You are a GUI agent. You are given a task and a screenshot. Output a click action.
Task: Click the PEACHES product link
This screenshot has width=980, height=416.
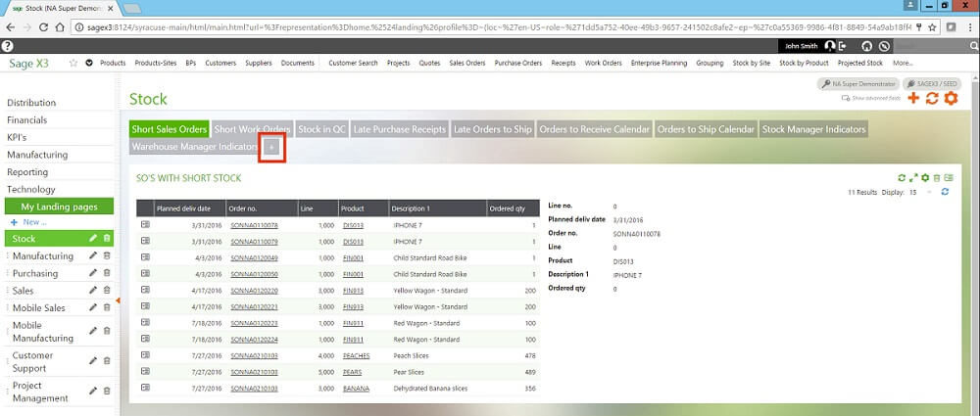(356, 355)
